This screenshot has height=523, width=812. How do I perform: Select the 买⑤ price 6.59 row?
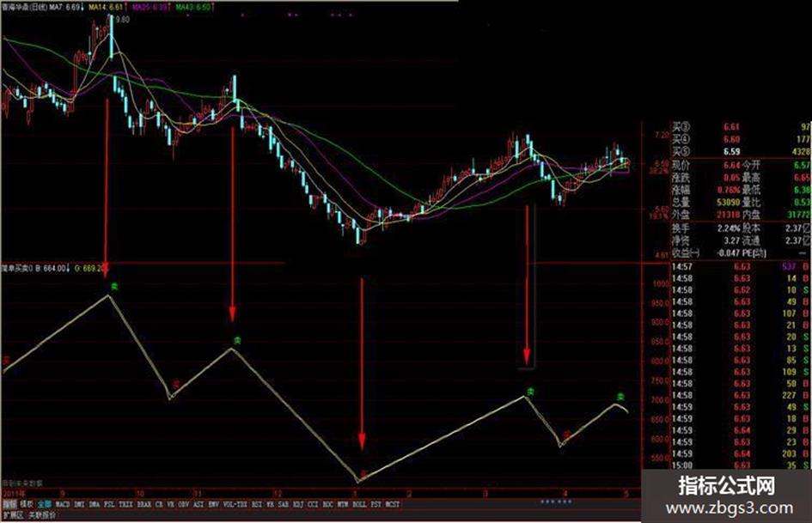[x=741, y=151]
